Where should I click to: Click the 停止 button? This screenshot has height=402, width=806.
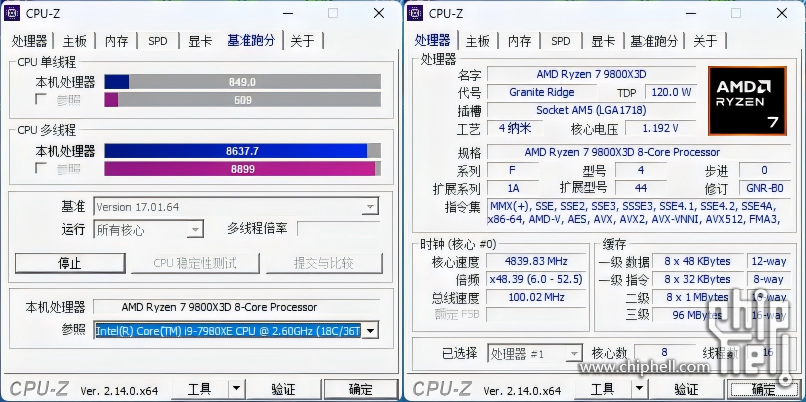70,263
